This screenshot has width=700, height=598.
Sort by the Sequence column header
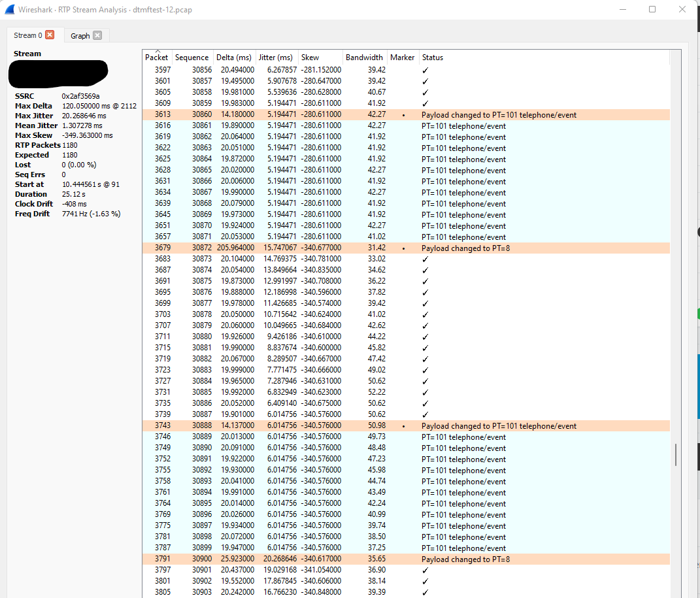pyautogui.click(x=192, y=57)
